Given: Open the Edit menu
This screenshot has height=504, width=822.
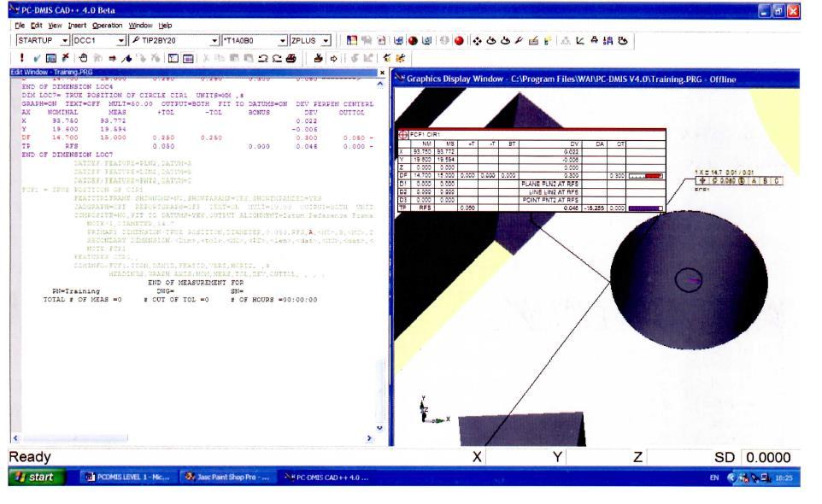Looking at the screenshot, I should (x=36, y=25).
